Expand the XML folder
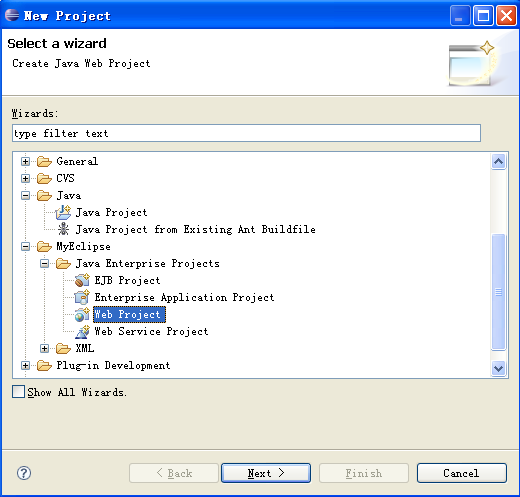Image resolution: width=520 pixels, height=497 pixels. [x=44, y=349]
